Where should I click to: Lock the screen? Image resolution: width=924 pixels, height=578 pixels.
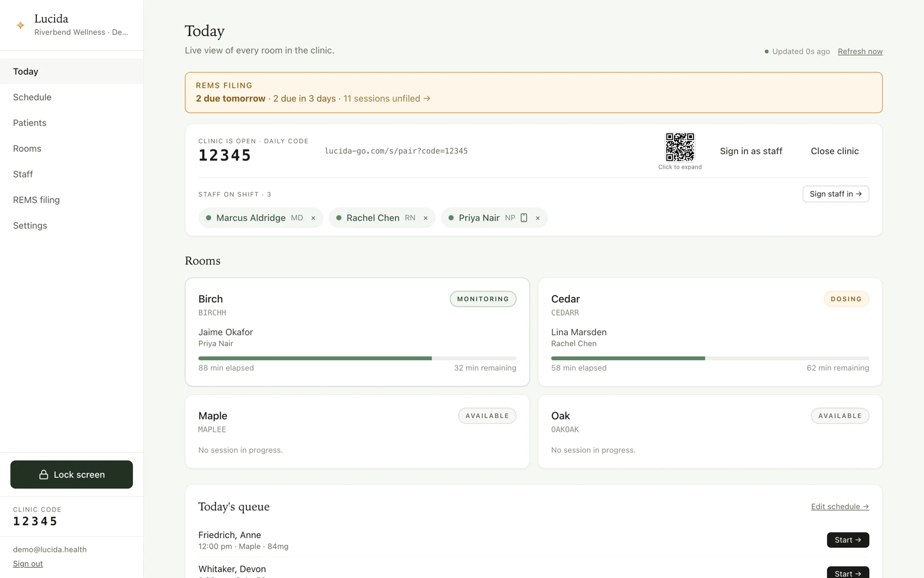(x=72, y=475)
